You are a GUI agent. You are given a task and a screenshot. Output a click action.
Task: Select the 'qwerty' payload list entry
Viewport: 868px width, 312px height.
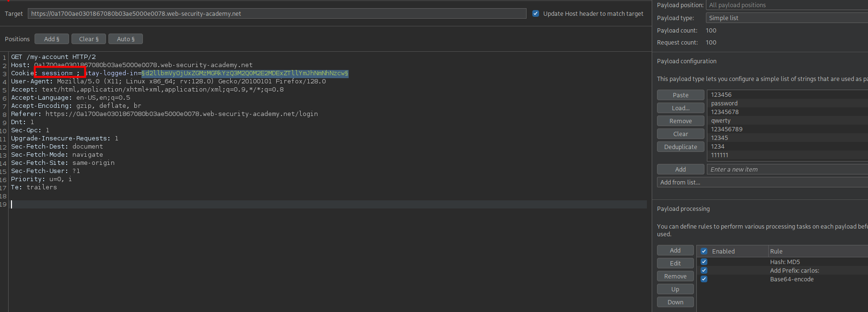721,121
